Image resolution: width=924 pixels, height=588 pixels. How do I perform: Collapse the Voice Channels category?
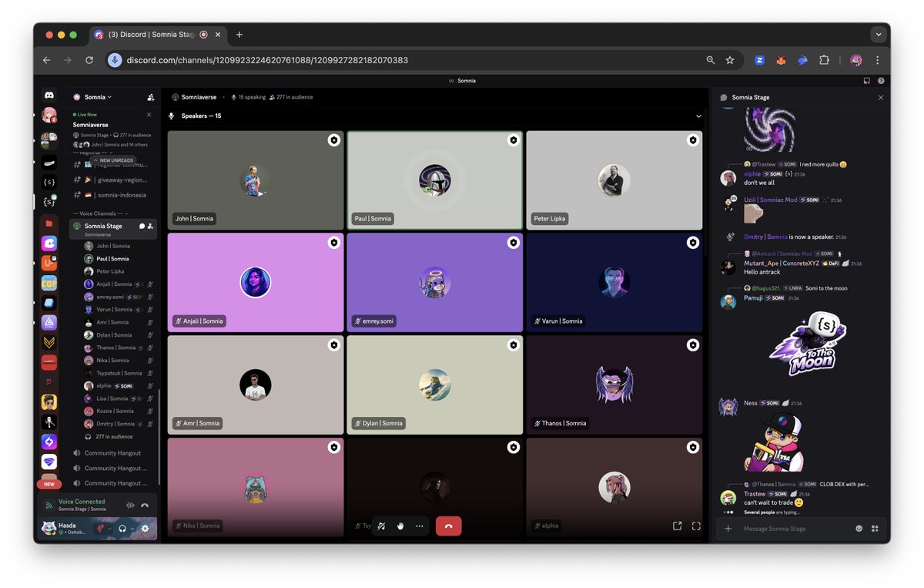(100, 213)
